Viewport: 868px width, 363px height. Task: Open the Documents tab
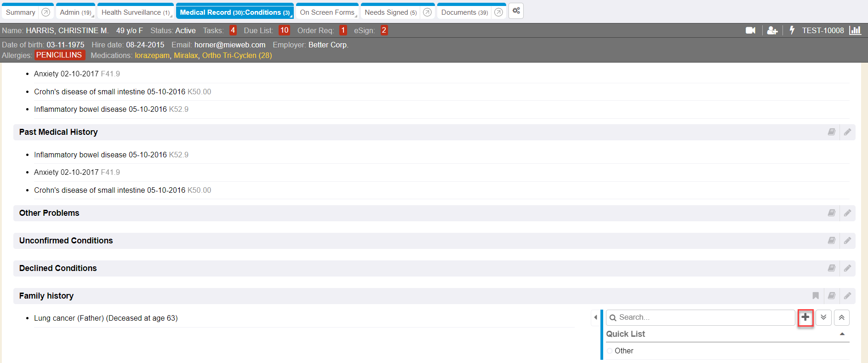[x=464, y=12]
